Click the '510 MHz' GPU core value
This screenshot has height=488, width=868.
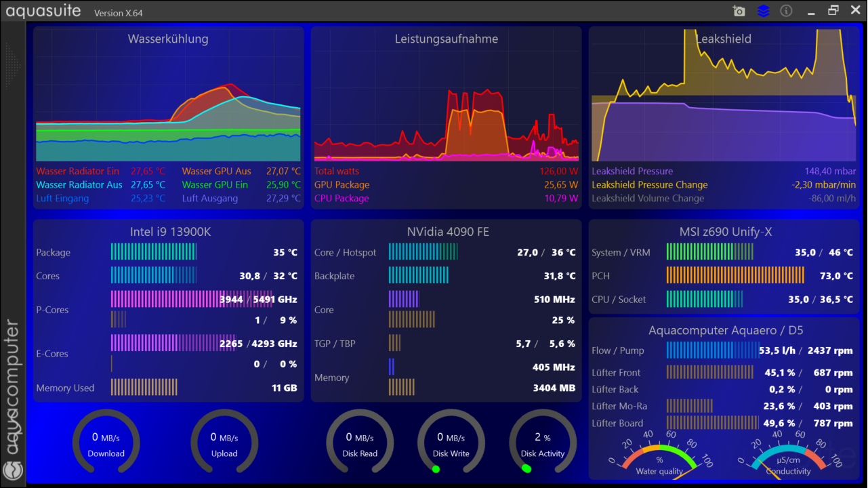click(554, 299)
